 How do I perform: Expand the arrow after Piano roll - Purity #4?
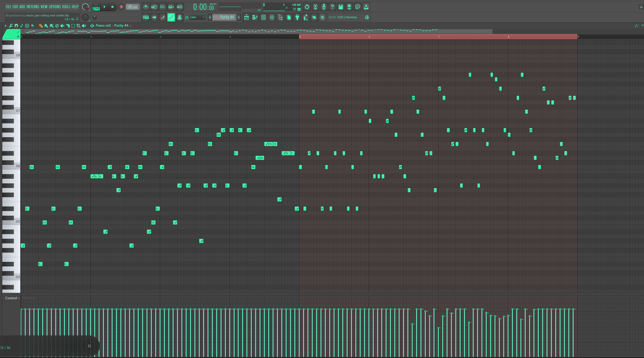click(x=131, y=26)
